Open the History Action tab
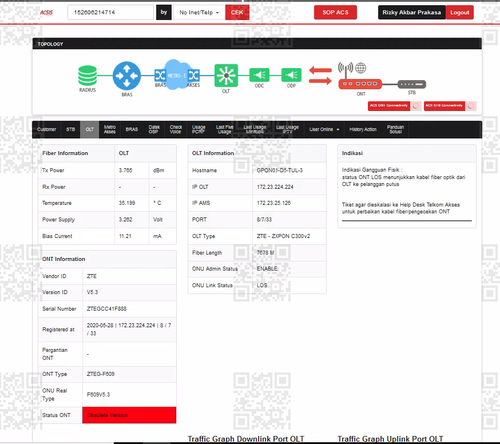Screen dimensions: 500x444 click(363, 129)
